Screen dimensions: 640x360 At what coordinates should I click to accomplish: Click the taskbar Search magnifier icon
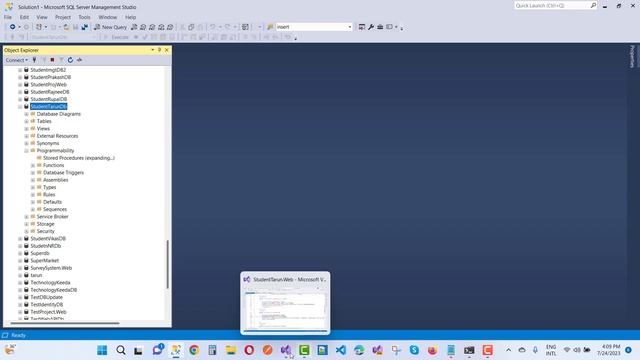(x=120, y=350)
